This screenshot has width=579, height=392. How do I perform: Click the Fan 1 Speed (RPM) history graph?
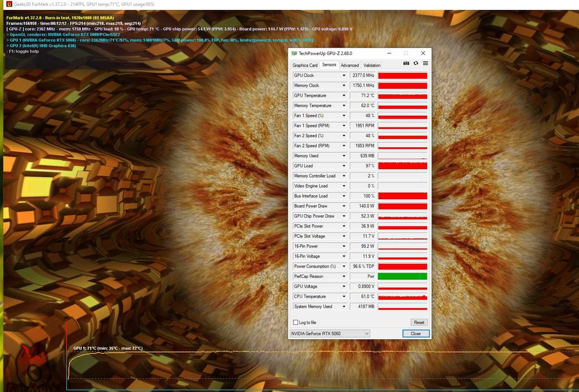(x=402, y=126)
